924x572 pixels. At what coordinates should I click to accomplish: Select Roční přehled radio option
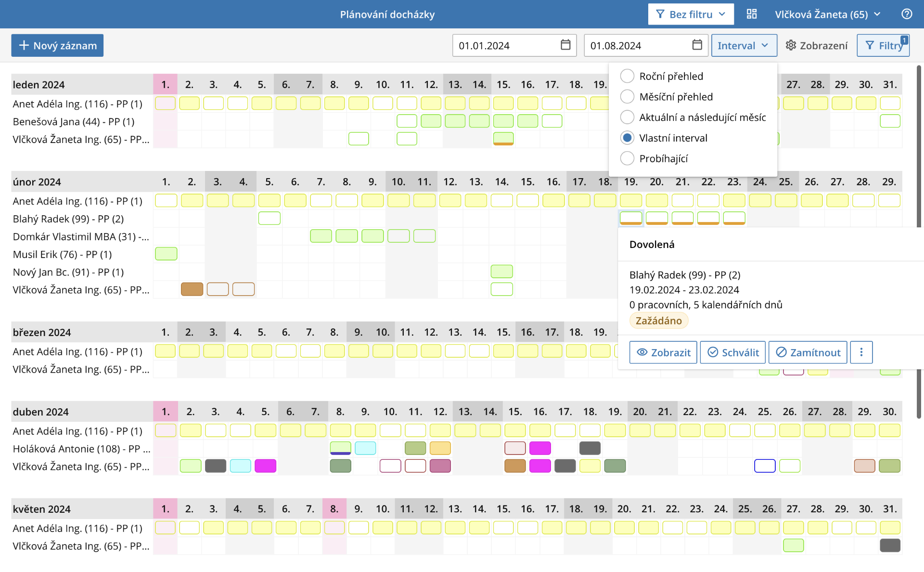[627, 76]
